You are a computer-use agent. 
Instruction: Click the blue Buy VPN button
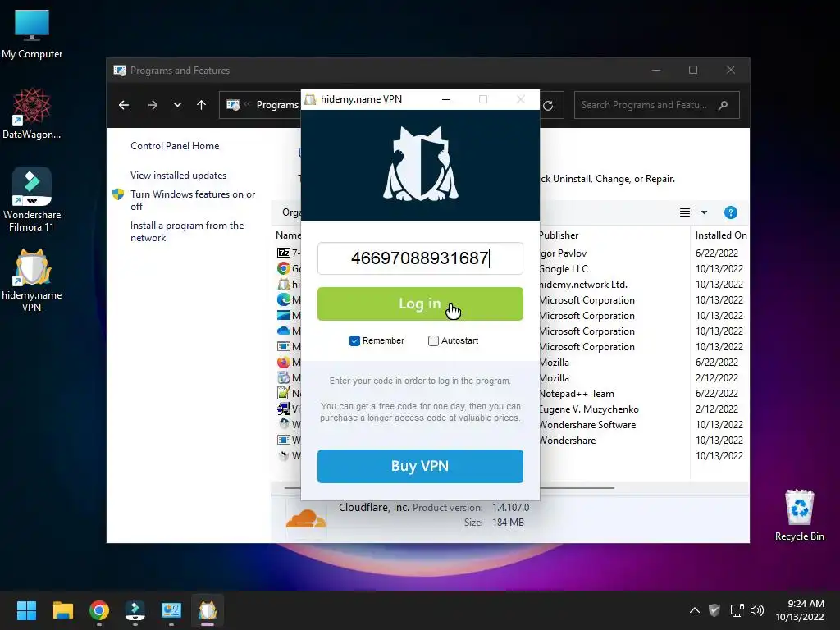pos(420,466)
